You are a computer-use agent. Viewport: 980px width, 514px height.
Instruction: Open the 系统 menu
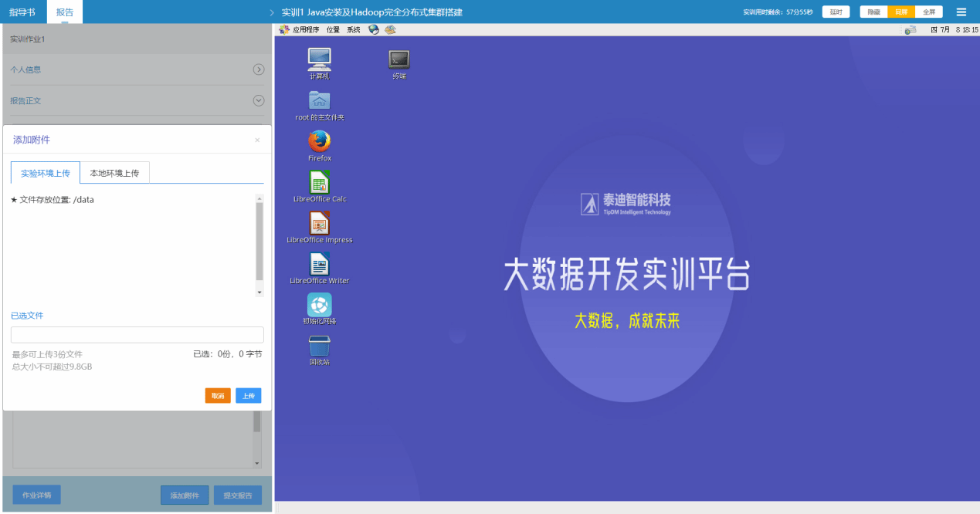[353, 29]
